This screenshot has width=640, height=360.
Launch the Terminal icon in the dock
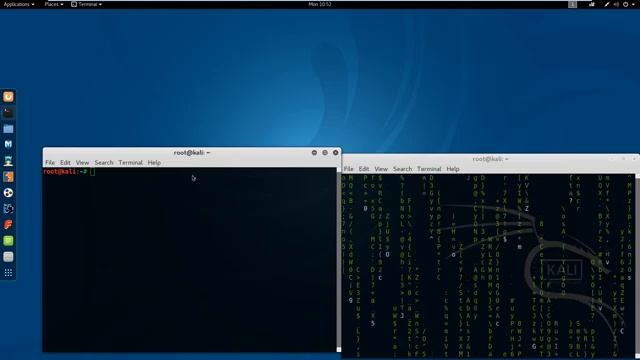pos(8,113)
